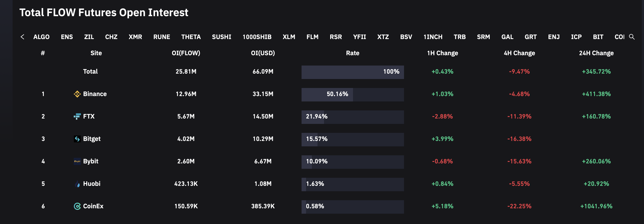Click FTX 4H change -11.39%
The height and width of the screenshot is (224, 644).
point(519,117)
